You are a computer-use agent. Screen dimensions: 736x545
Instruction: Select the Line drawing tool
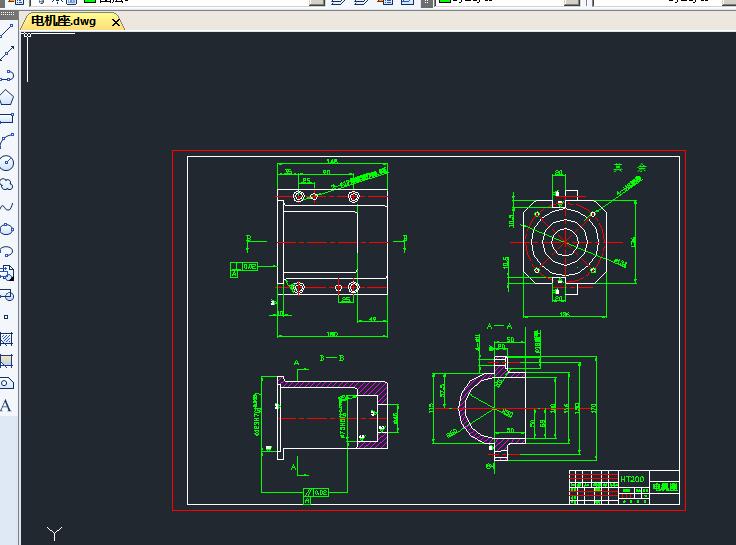pyautogui.click(x=7, y=31)
